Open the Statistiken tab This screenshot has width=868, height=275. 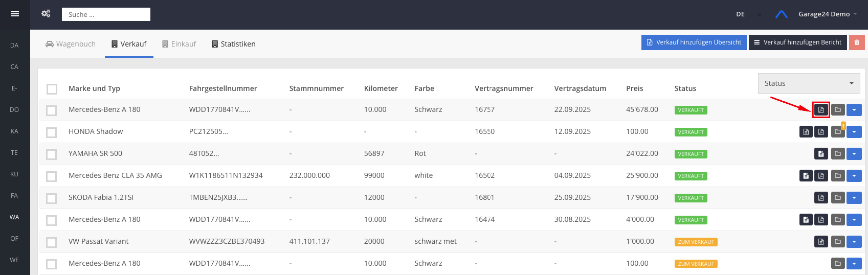(234, 44)
